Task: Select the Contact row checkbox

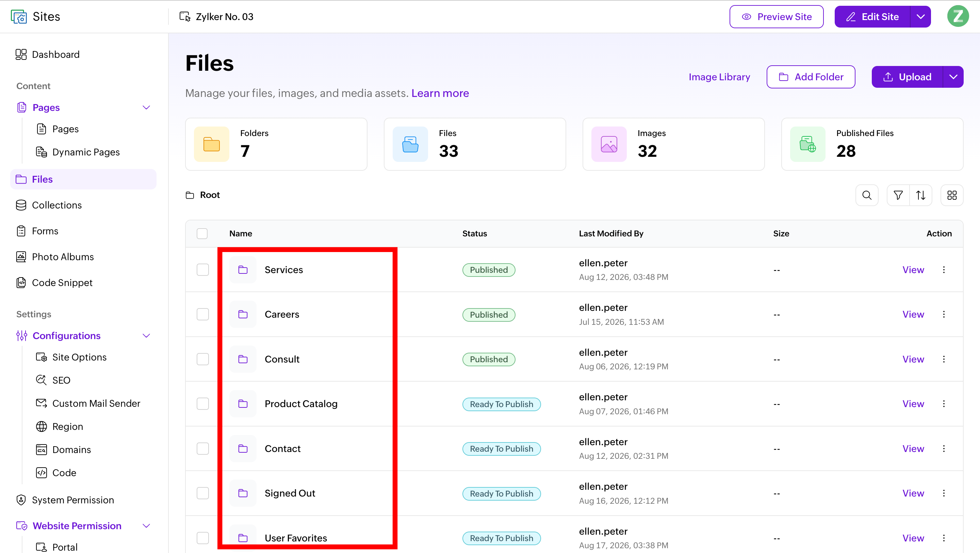Action: 203,448
